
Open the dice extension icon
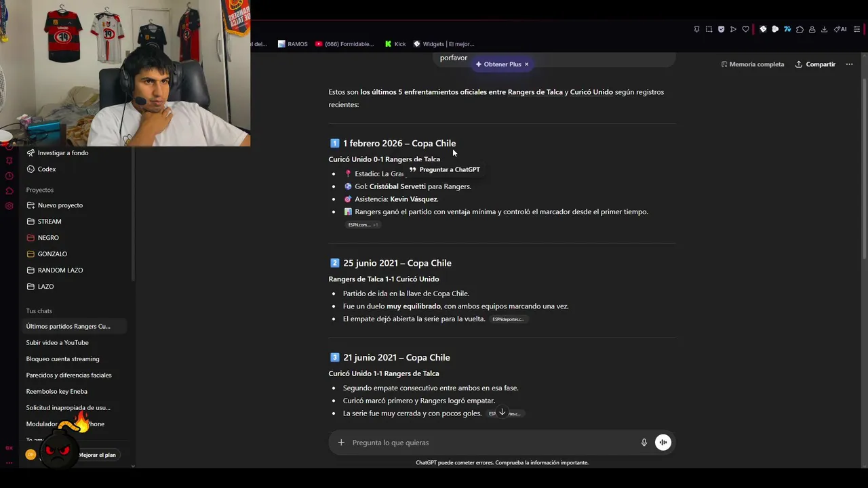coord(763,29)
